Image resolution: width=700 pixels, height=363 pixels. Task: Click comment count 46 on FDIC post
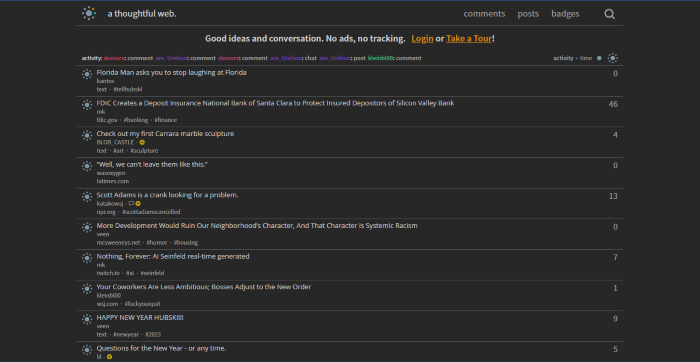(613, 104)
